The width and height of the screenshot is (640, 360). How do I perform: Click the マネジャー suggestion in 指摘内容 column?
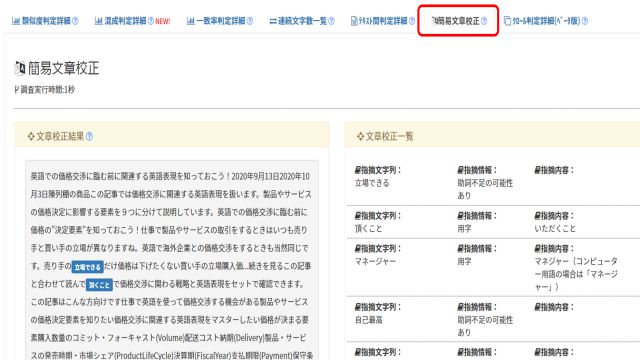tap(576, 274)
